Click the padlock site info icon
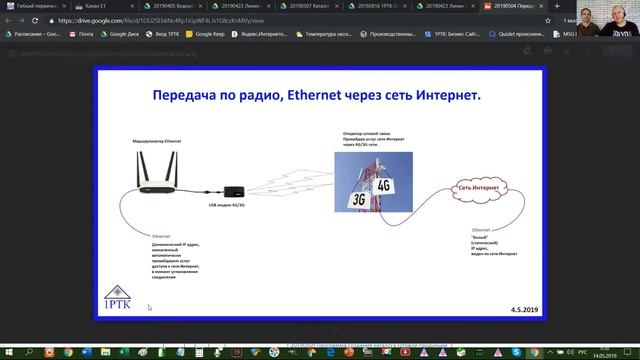 (51, 20)
